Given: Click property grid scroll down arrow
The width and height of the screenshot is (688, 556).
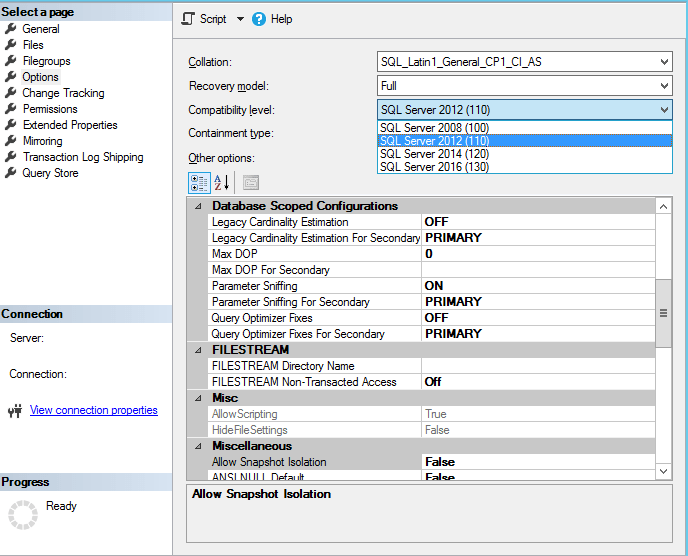Looking at the screenshot, I should click(x=663, y=471).
